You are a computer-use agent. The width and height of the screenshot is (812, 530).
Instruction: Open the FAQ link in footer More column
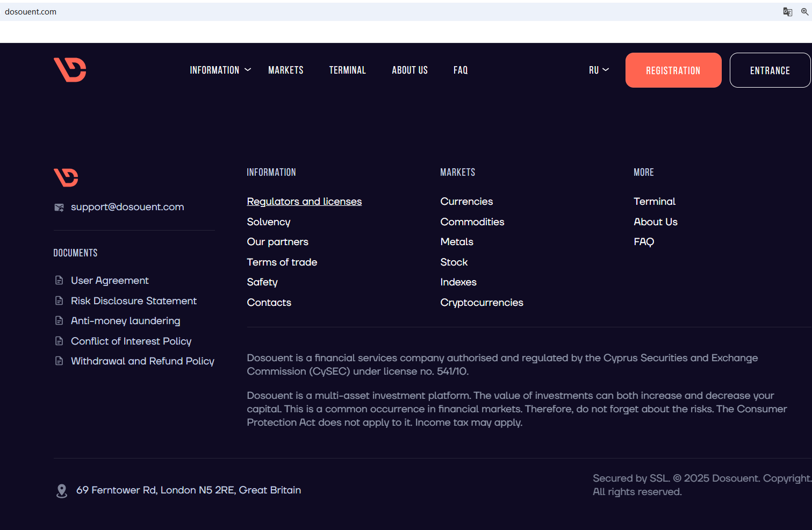coord(644,242)
